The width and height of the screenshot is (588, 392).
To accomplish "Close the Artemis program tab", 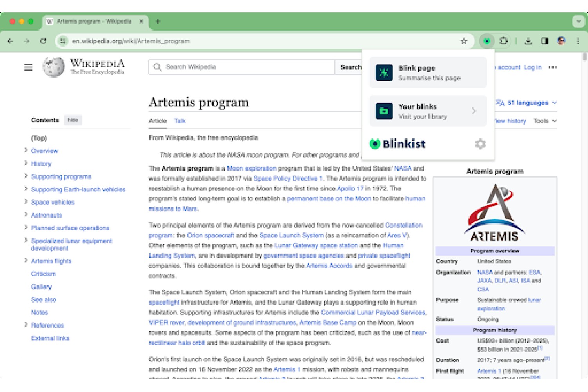I will click(141, 21).
